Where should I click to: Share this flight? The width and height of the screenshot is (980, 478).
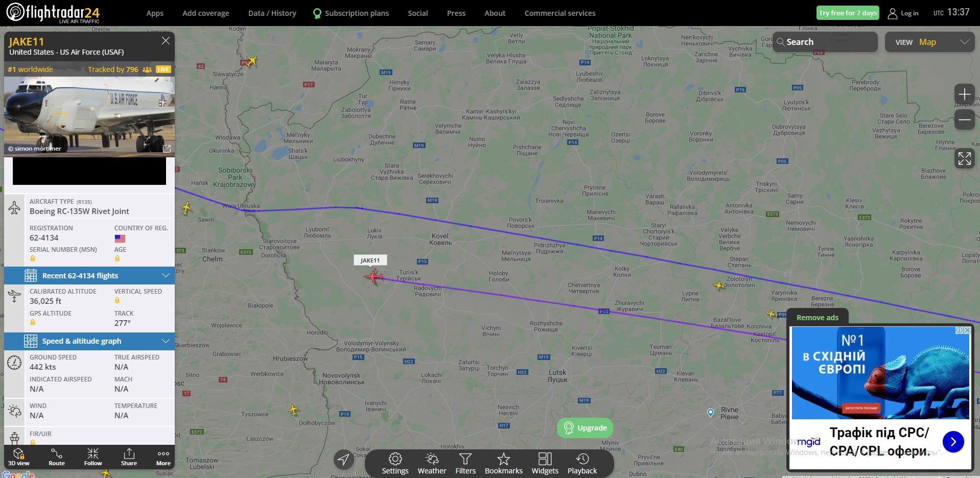point(129,457)
